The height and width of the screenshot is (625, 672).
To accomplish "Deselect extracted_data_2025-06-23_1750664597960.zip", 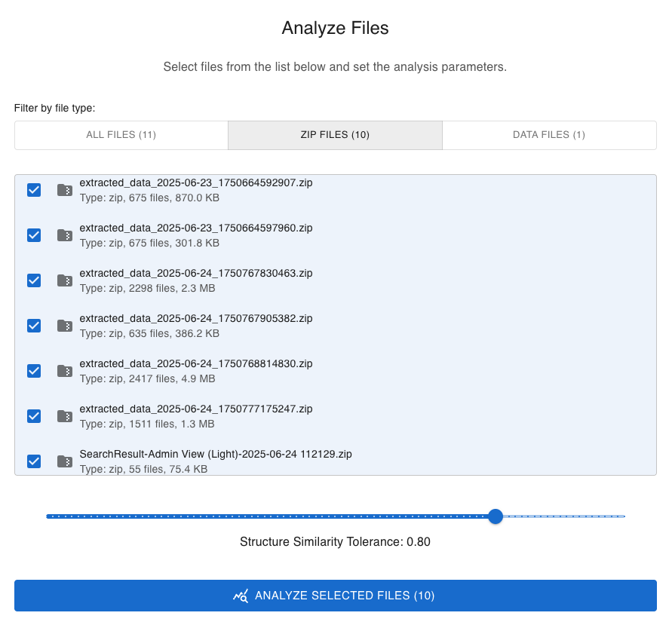I will 33,235.
